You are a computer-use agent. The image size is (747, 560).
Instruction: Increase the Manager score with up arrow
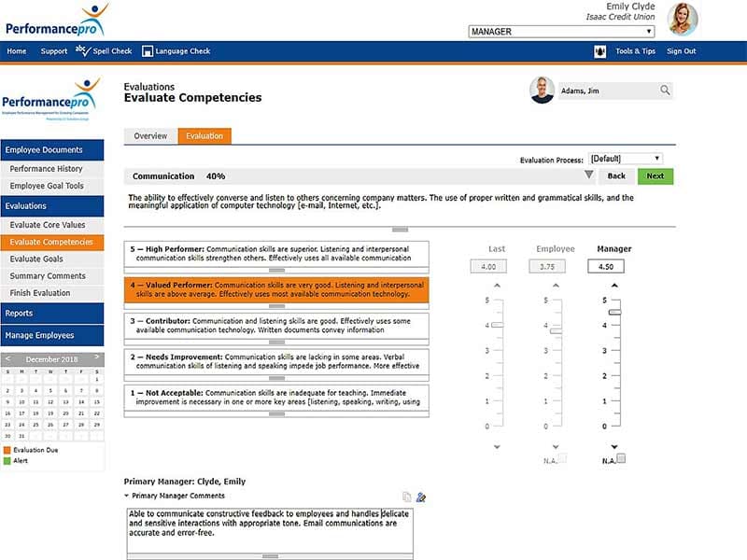(614, 286)
